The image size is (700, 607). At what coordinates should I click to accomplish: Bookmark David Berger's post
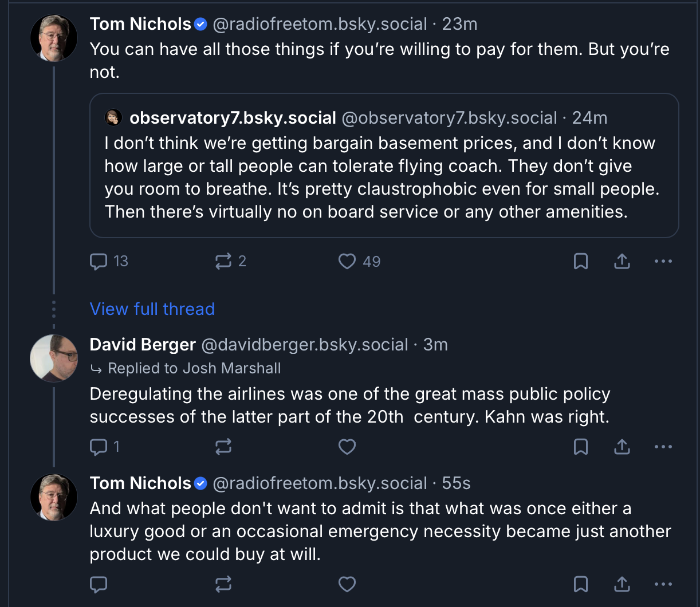(x=581, y=447)
